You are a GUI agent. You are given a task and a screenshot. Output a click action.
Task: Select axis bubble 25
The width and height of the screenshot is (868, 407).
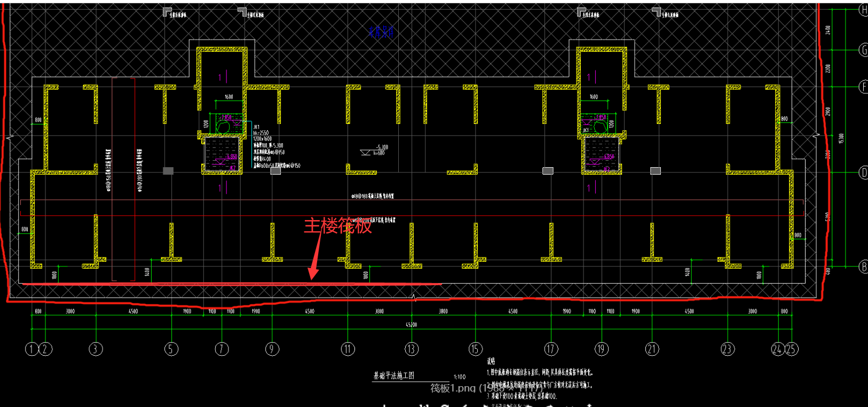click(x=791, y=349)
